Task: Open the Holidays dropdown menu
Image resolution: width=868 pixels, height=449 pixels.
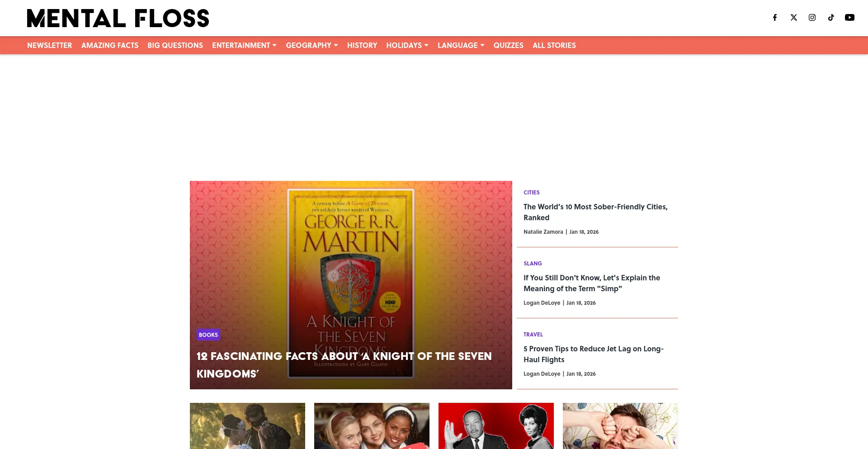Action: [407, 45]
